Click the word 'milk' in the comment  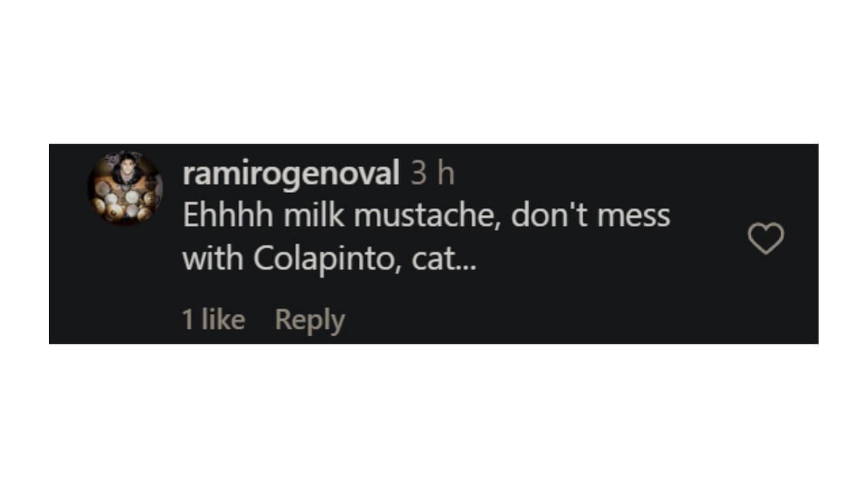pos(313,215)
